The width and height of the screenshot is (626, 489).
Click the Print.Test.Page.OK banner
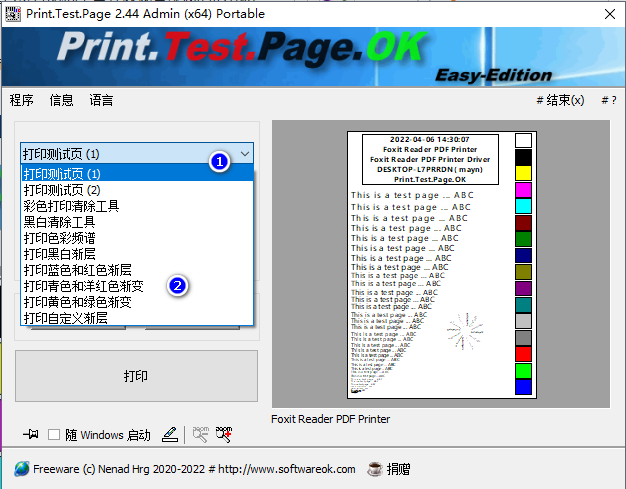tap(313, 57)
